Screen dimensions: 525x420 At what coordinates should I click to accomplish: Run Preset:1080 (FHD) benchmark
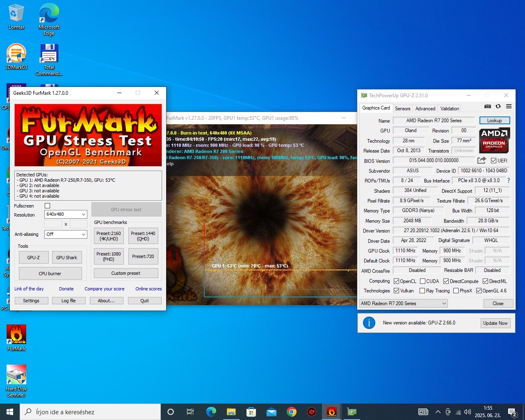[x=109, y=256]
